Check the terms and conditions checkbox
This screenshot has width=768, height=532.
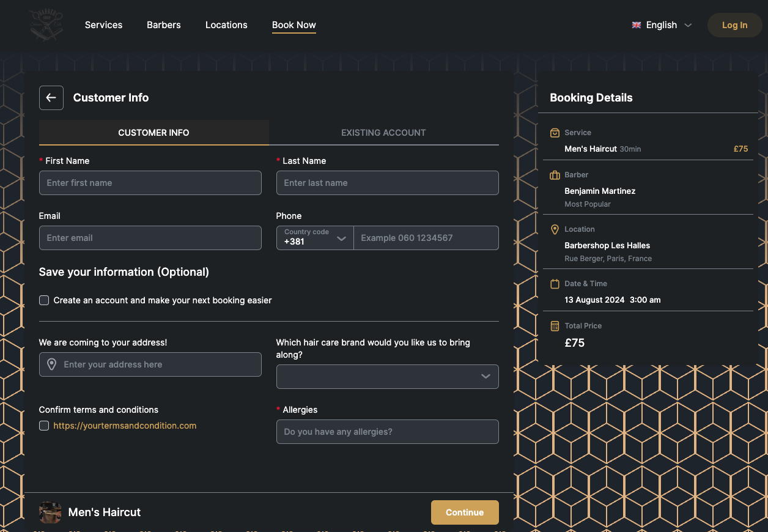tap(43, 426)
